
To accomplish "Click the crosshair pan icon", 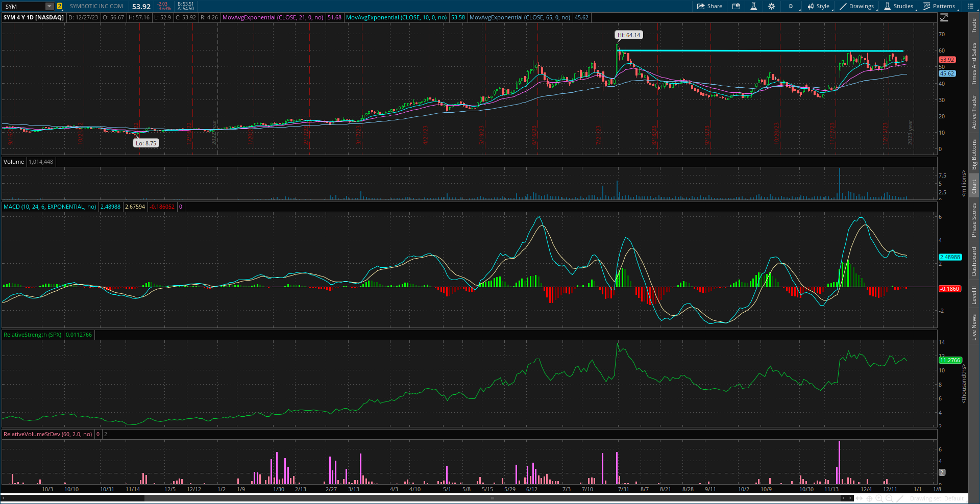I will point(869,498).
